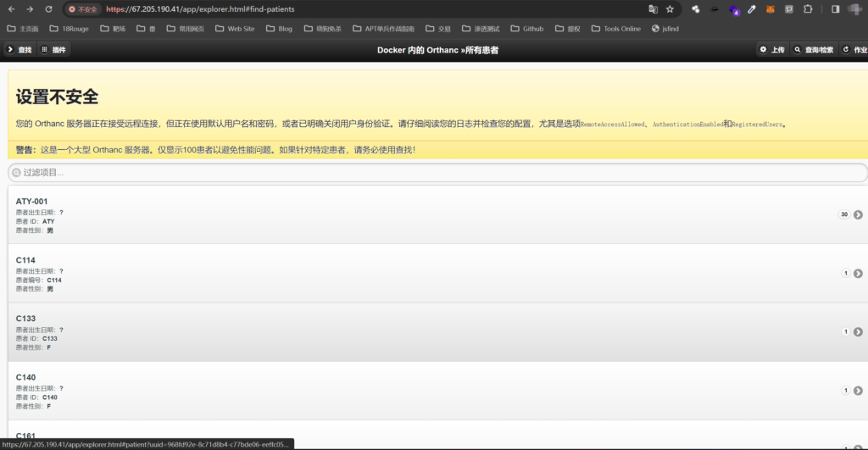Open the gray P extension icon
The height and width of the screenshot is (450, 868).
point(789,9)
